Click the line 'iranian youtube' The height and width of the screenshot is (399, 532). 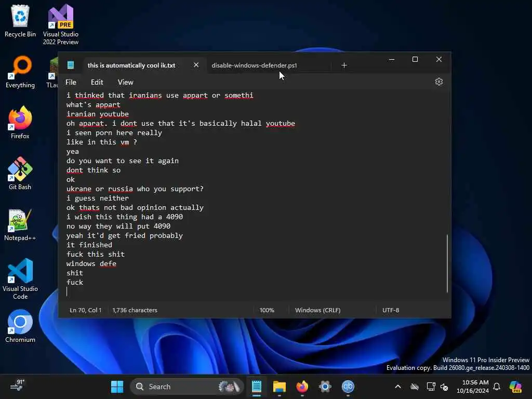click(97, 114)
